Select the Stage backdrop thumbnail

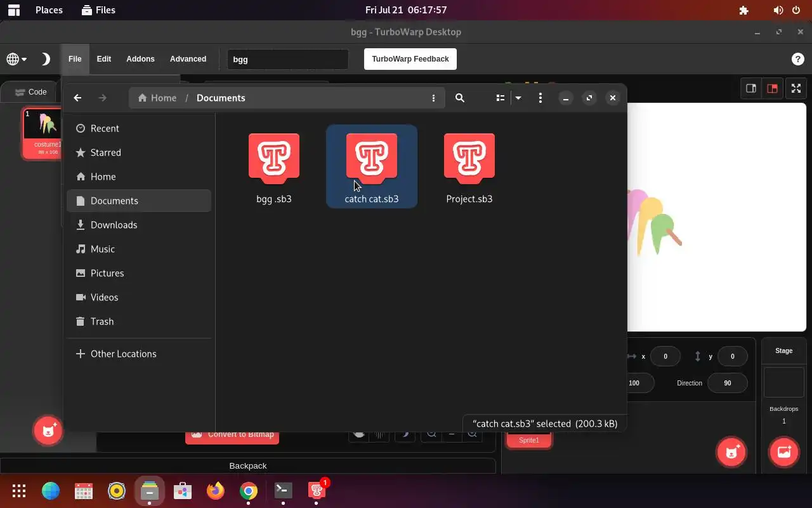tap(784, 382)
